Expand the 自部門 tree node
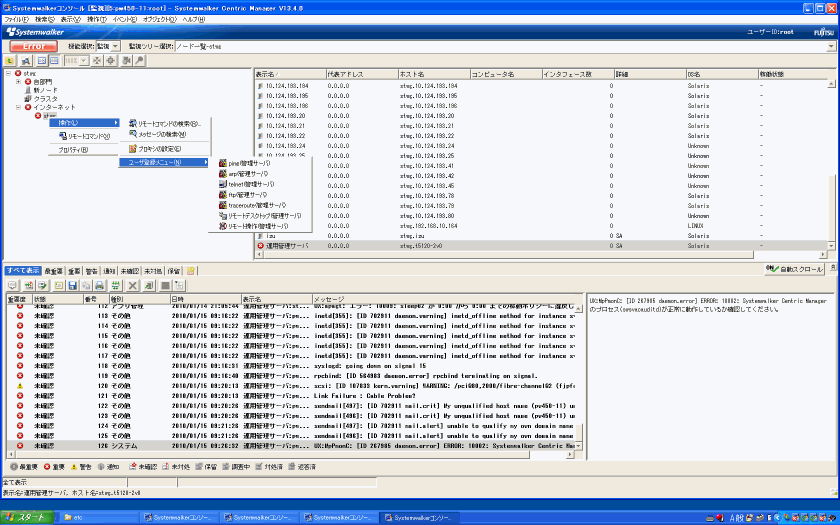The height and width of the screenshot is (525, 840). 18,82
